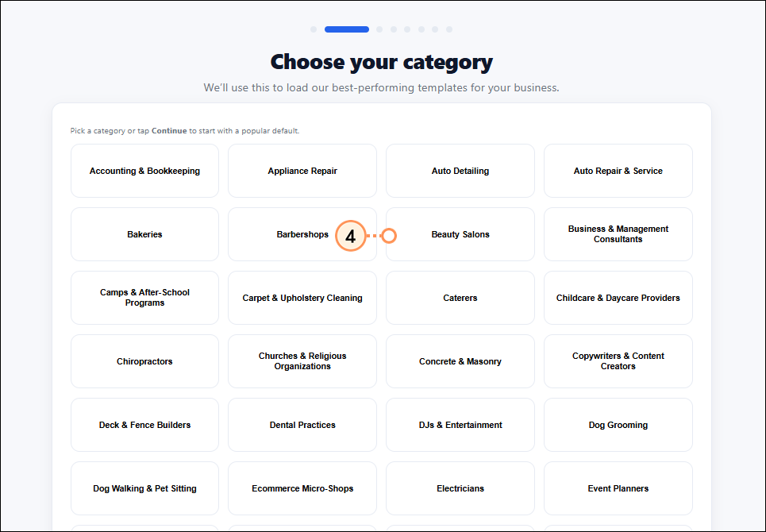This screenshot has height=532, width=766.
Task: Select the Chiropractors tile
Action: [144, 361]
